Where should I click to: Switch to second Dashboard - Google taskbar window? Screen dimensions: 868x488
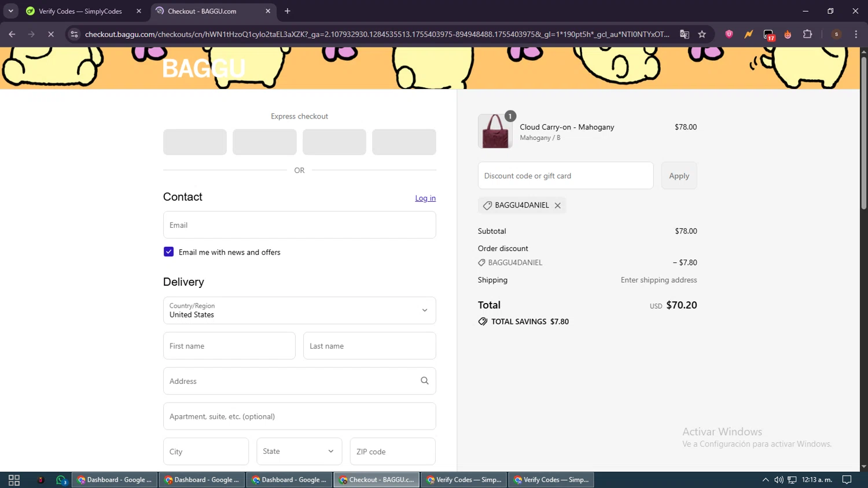click(202, 480)
